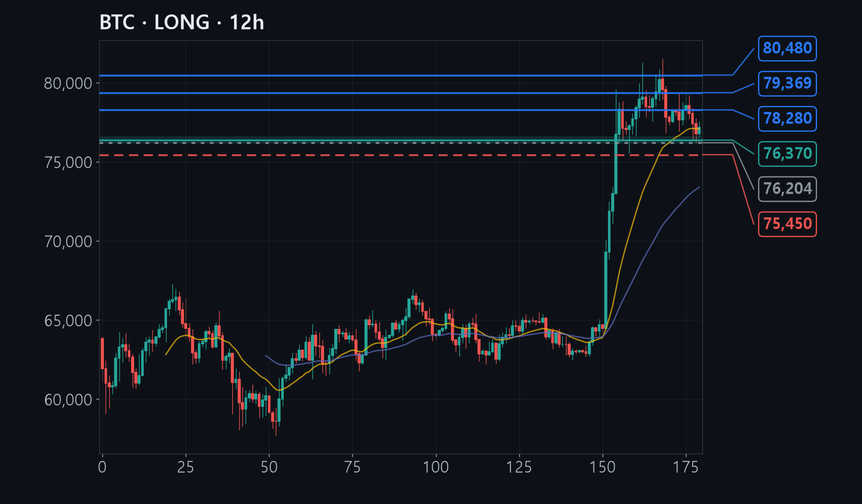862x504 pixels.
Task: Click the red dashed stop-loss line
Action: [400, 155]
